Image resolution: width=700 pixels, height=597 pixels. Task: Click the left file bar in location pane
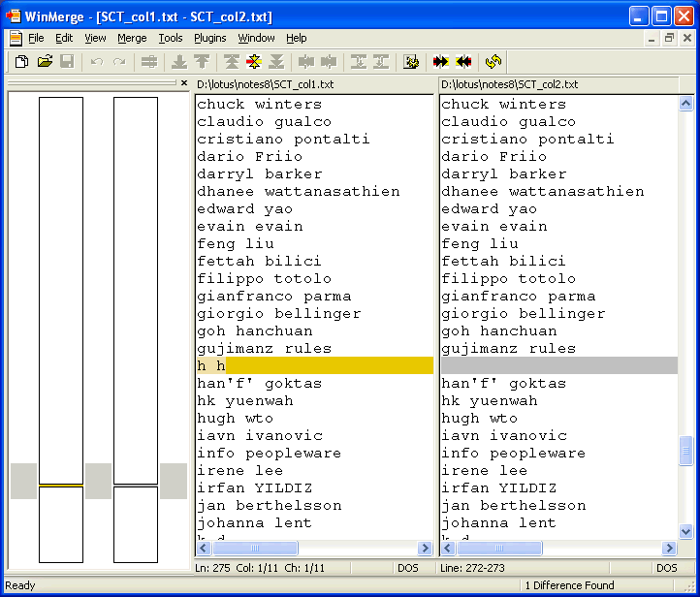(x=61, y=330)
